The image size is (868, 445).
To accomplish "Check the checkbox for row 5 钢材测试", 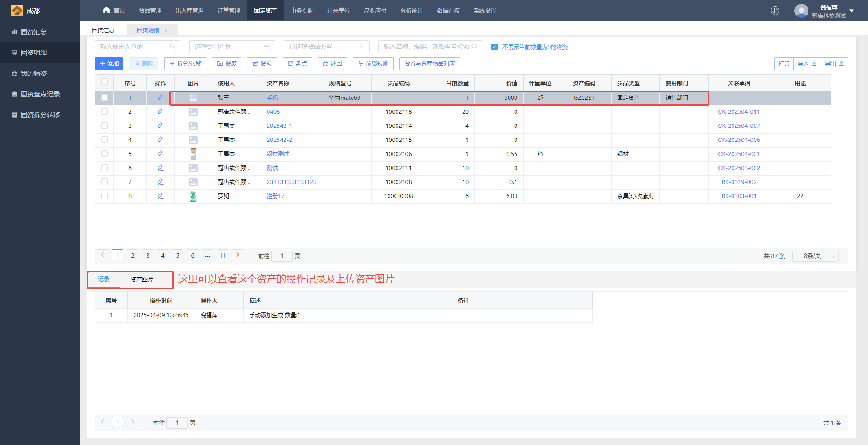I will point(105,154).
